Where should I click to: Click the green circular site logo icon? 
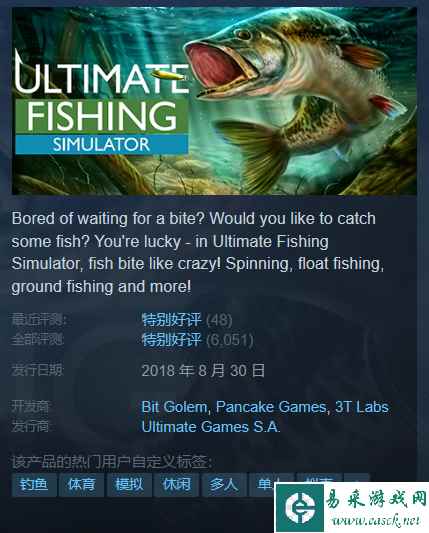299,508
